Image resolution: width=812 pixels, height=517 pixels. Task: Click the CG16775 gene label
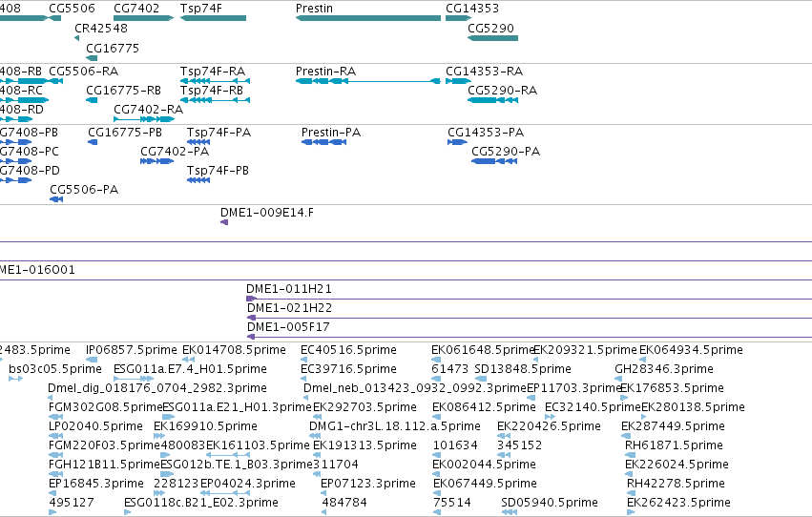click(x=113, y=48)
